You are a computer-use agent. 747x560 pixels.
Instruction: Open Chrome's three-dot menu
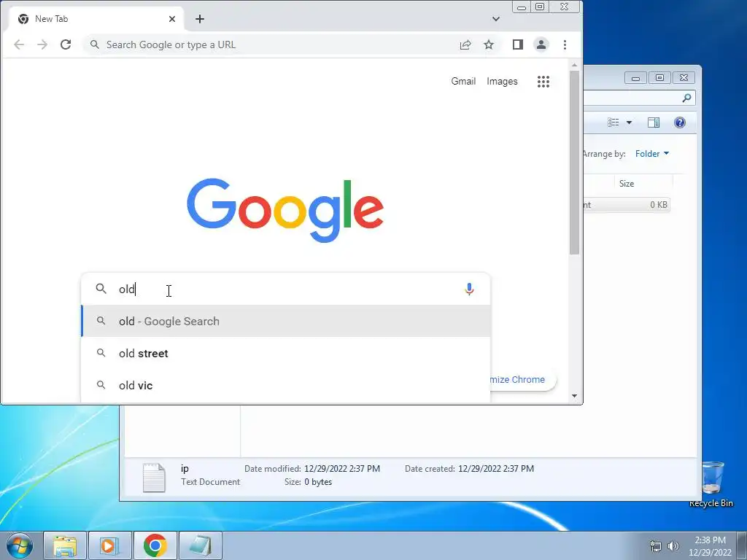[x=565, y=44]
